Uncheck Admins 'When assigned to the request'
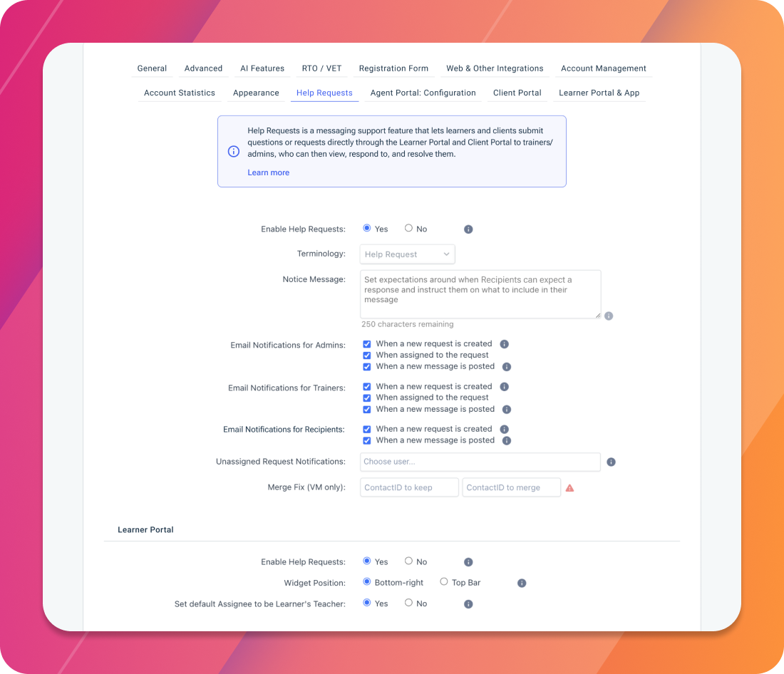Screen dimensions: 784x674 (367, 356)
